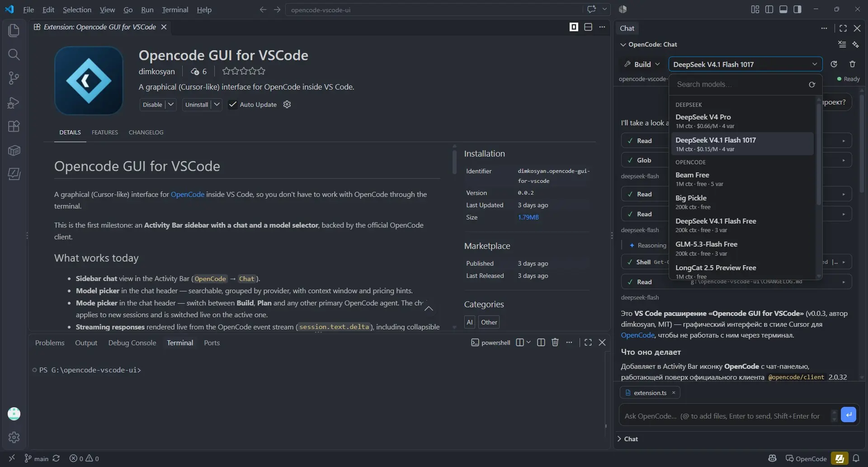
Task: Open the Manage gear at the activity bar bottom
Action: point(14,437)
